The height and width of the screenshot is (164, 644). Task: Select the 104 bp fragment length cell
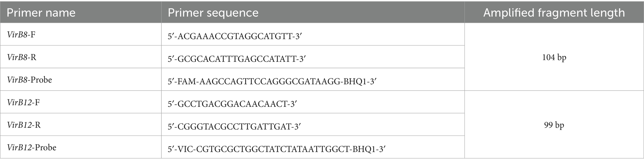point(554,57)
